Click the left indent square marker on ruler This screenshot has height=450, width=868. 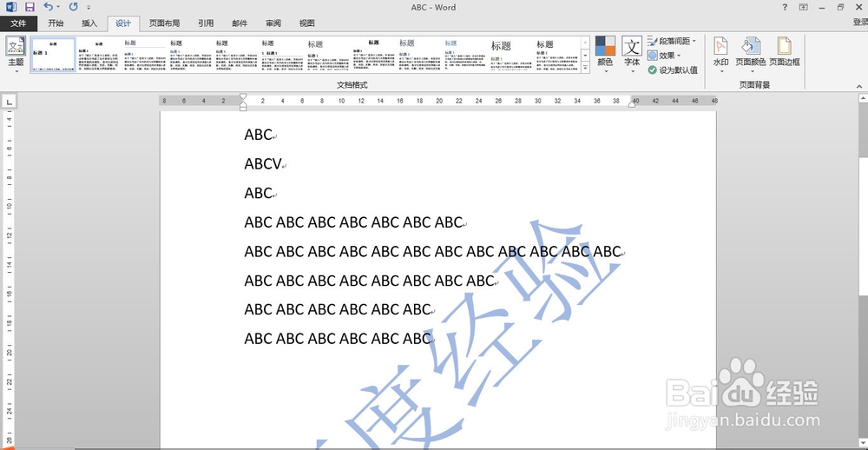click(x=242, y=108)
